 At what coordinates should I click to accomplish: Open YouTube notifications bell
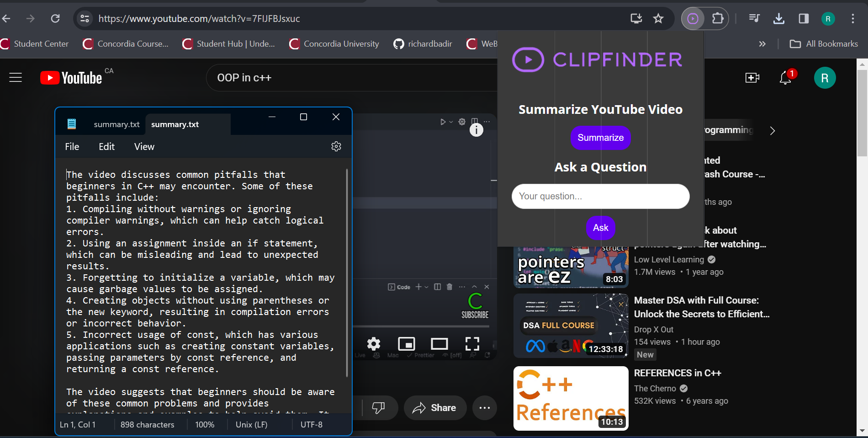(786, 78)
